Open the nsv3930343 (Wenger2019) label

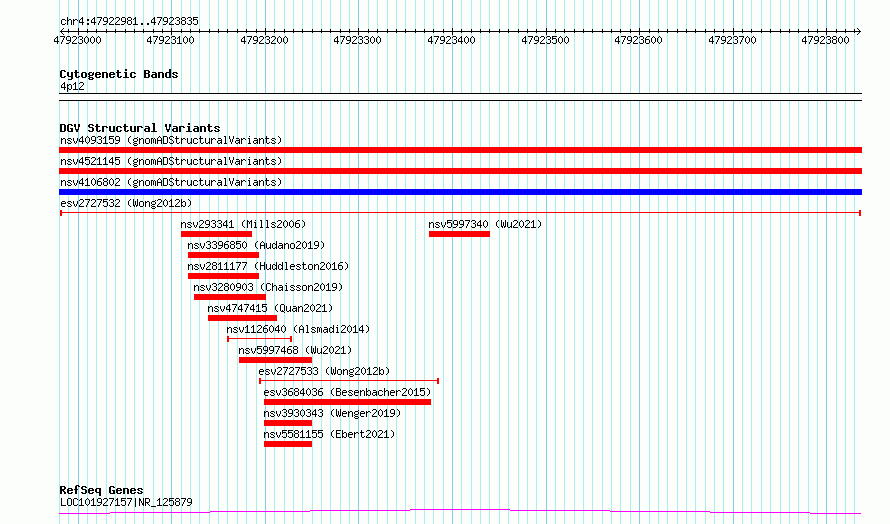[332, 413]
